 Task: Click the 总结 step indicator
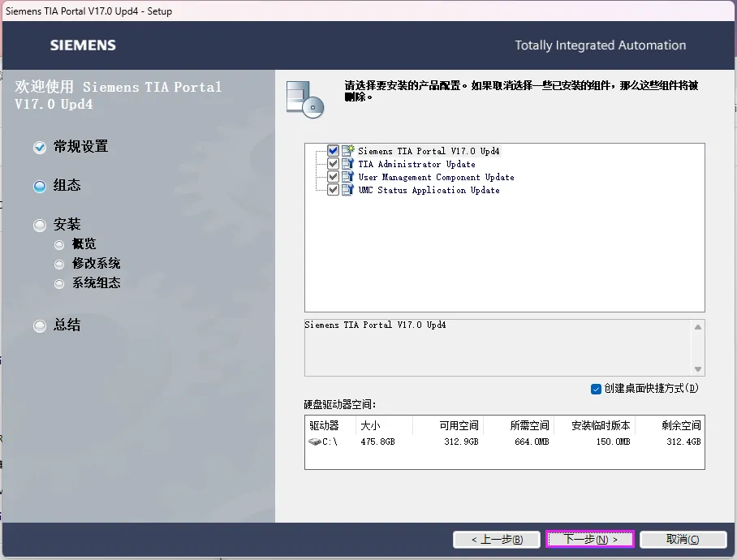[x=40, y=326]
